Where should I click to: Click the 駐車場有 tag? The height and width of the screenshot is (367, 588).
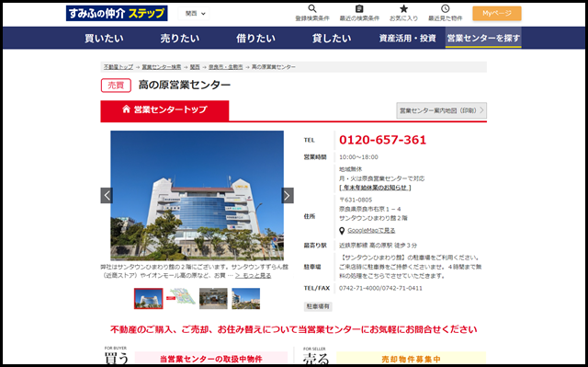[x=318, y=306]
